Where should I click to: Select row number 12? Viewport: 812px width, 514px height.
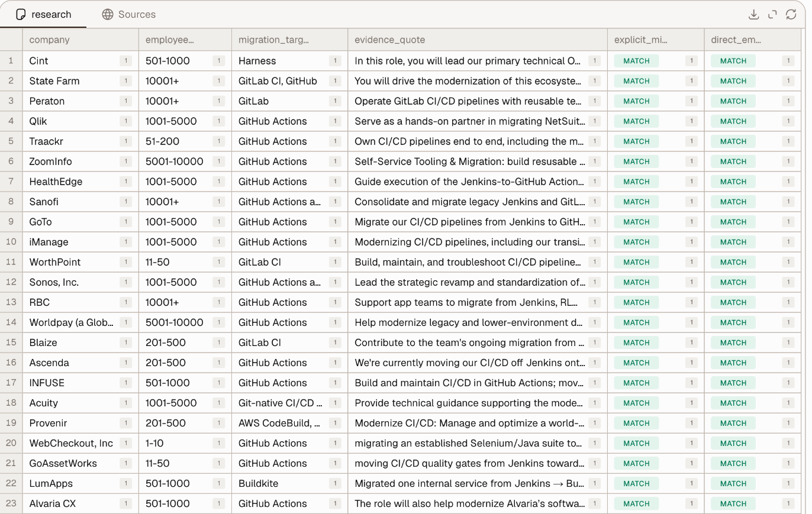(x=11, y=282)
